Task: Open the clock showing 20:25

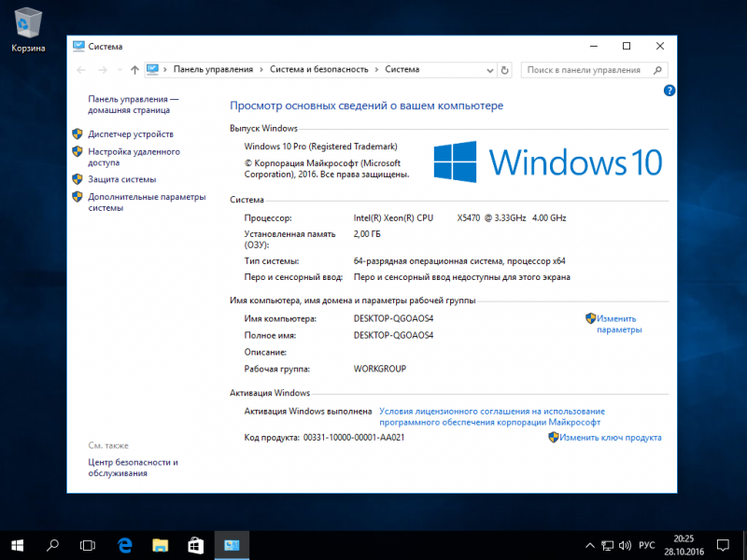Action: (x=684, y=546)
